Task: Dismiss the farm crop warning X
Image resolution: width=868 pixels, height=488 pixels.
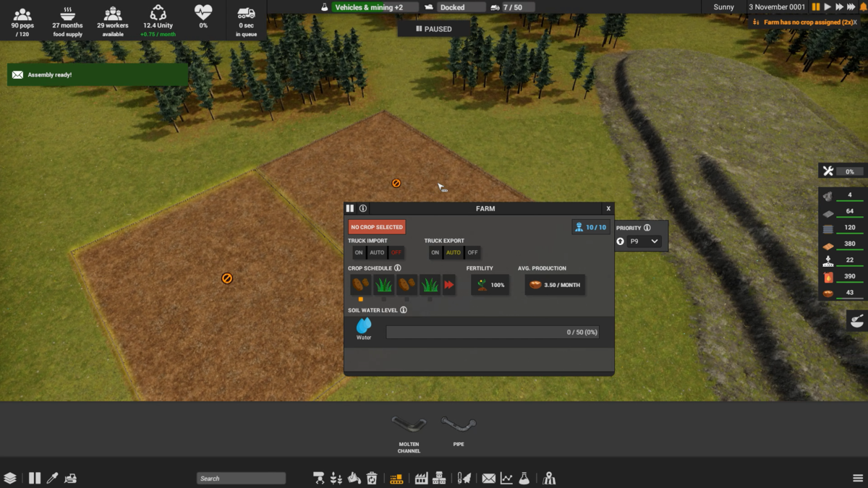Action: pyautogui.click(x=855, y=22)
